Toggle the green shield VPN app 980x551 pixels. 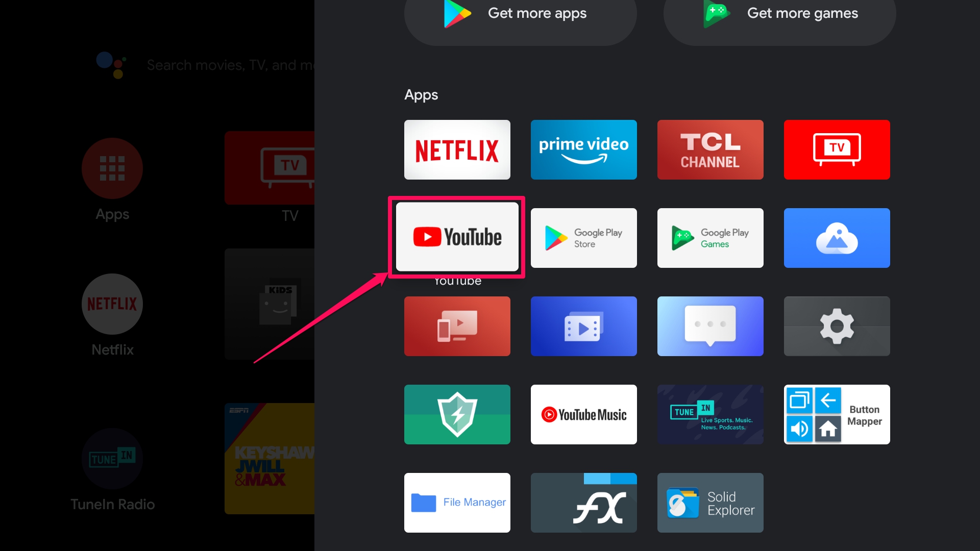[x=457, y=414]
